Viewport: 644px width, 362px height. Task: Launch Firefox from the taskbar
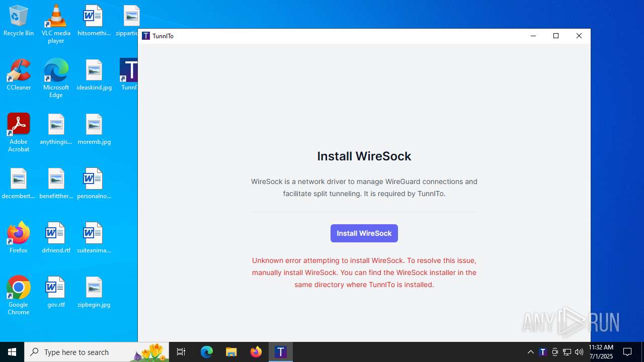click(256, 352)
